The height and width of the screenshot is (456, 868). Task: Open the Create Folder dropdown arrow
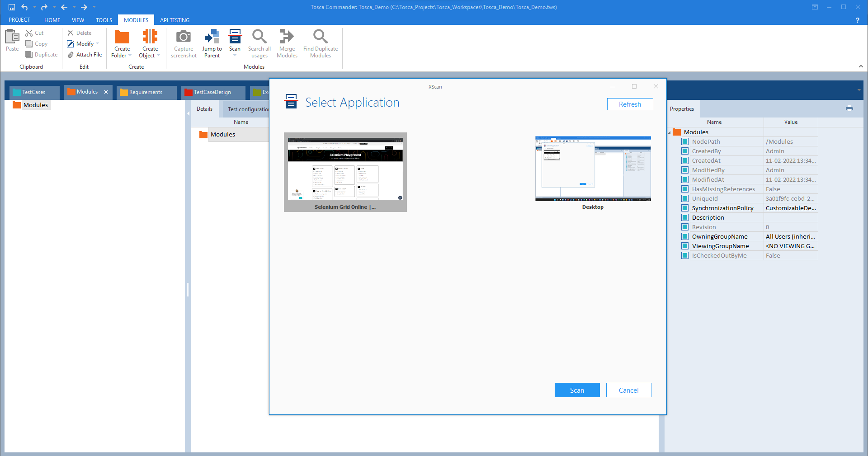[x=130, y=56]
